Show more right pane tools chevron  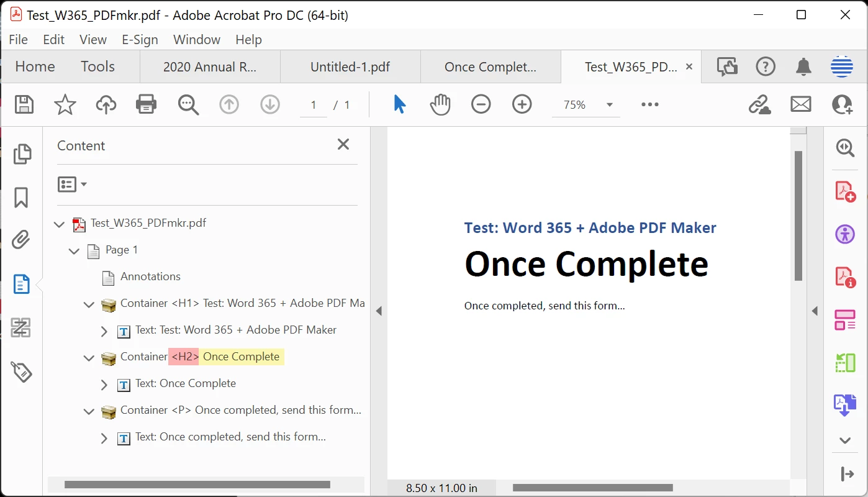tap(845, 440)
